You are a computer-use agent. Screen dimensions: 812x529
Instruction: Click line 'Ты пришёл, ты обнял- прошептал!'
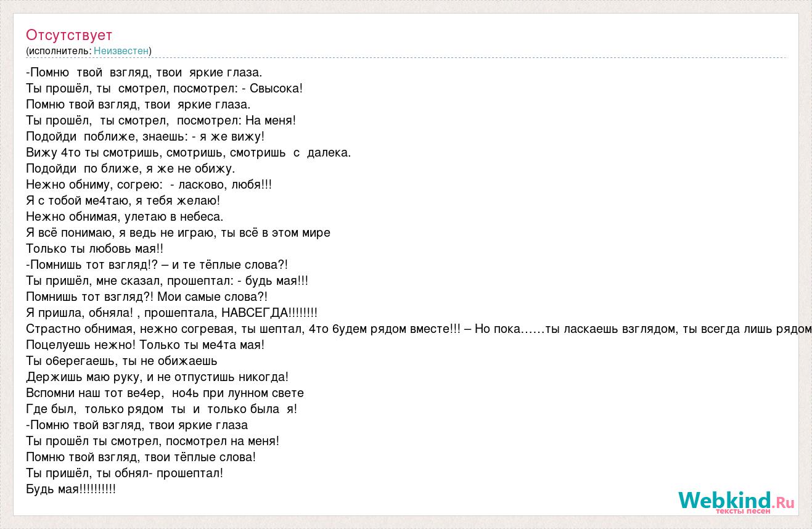click(125, 473)
